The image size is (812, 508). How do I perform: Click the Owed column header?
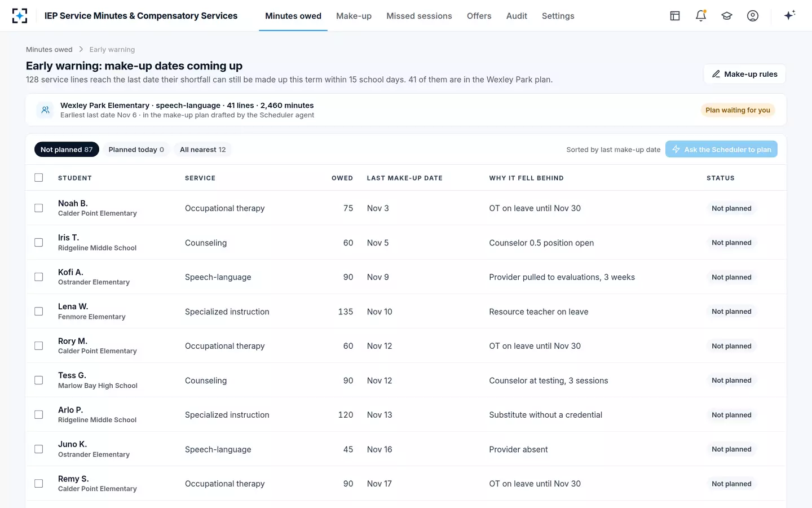342,178
